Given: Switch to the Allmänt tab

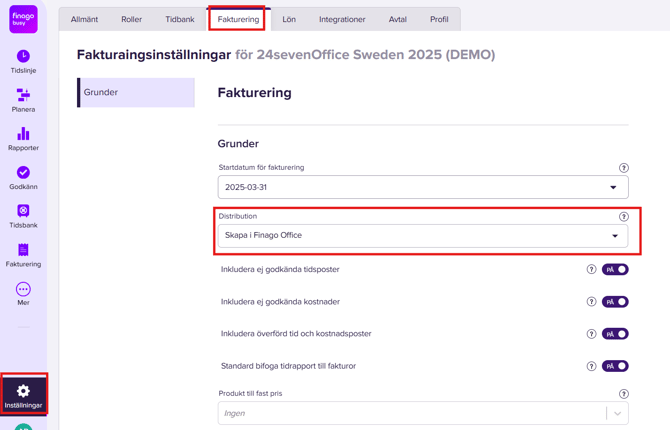Looking at the screenshot, I should (x=84, y=19).
